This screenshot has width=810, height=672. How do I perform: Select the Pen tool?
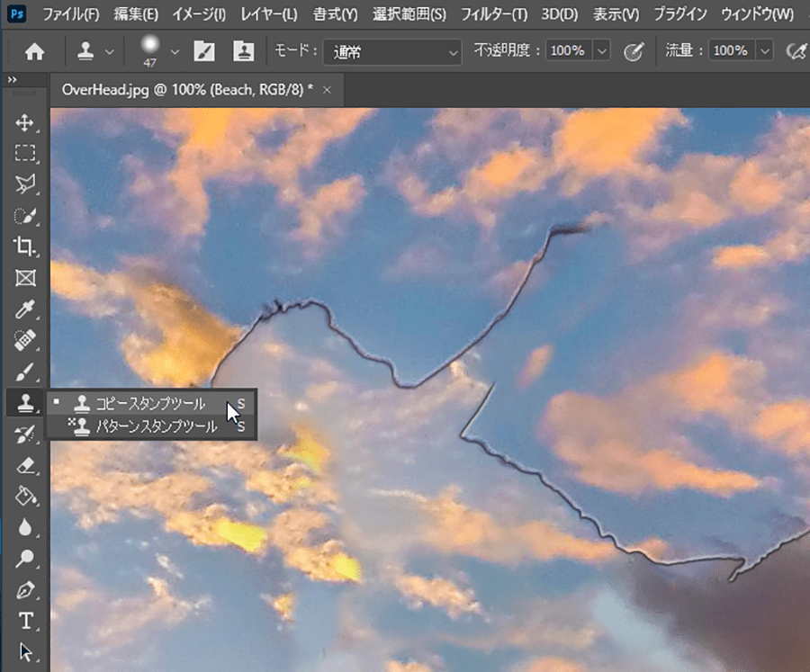(x=25, y=590)
